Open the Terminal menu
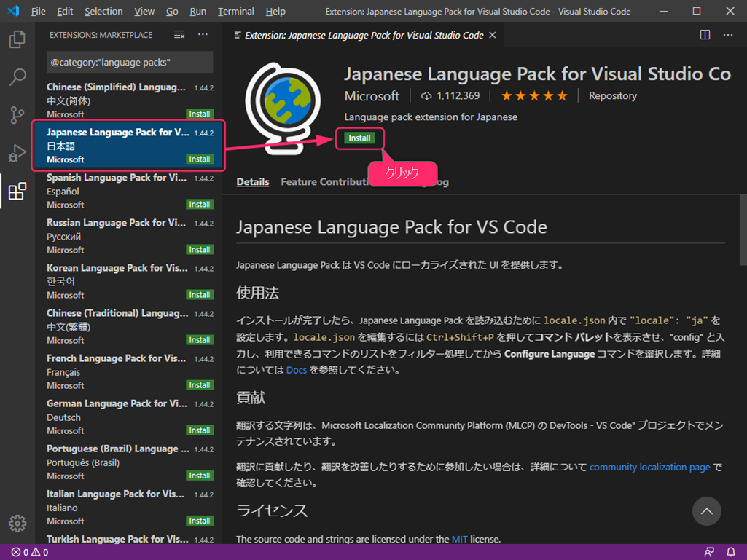 pos(236,12)
